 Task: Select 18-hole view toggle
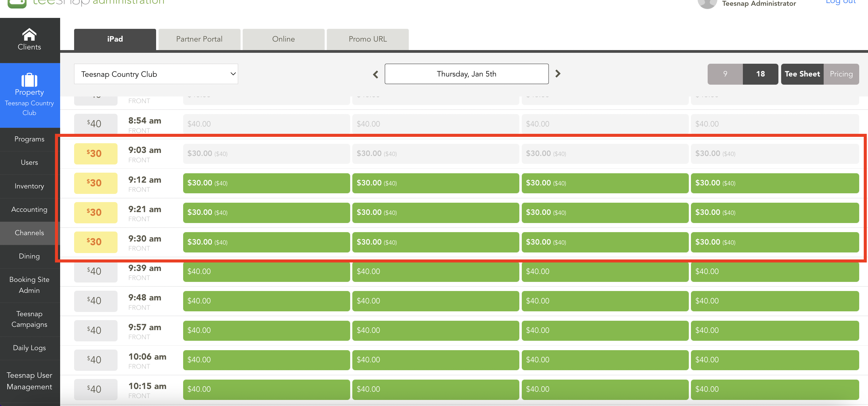(x=760, y=73)
